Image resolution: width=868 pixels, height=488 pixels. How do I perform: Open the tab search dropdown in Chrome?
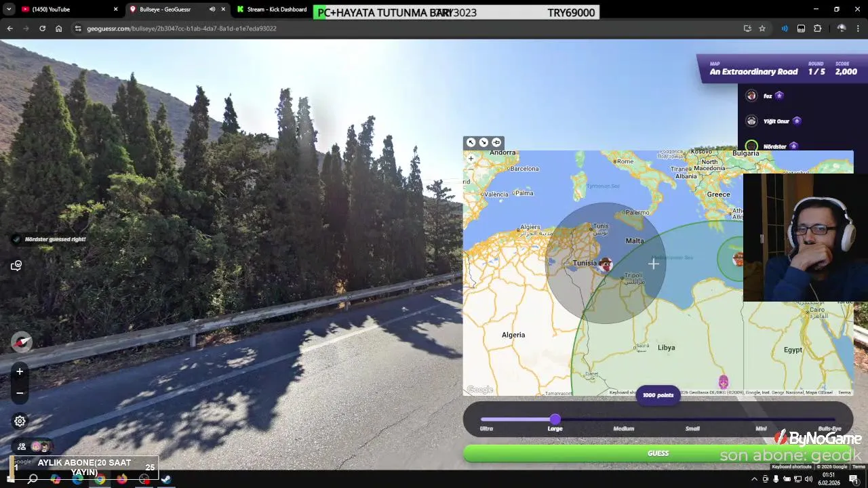coord(9,9)
